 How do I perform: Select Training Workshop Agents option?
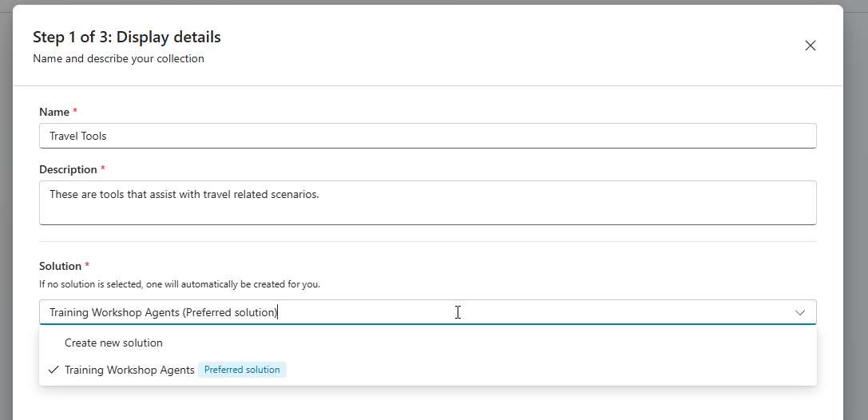(427, 370)
